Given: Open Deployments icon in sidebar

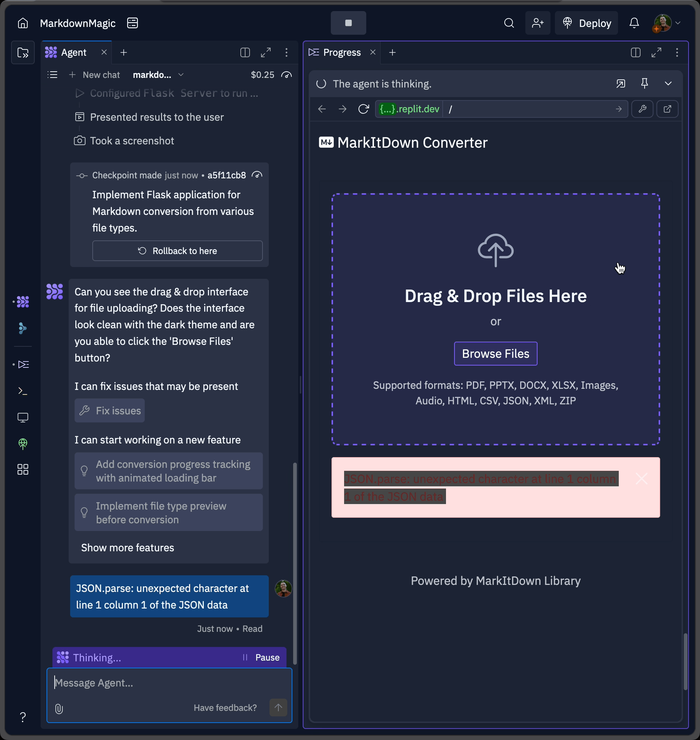Looking at the screenshot, I should pos(23,444).
